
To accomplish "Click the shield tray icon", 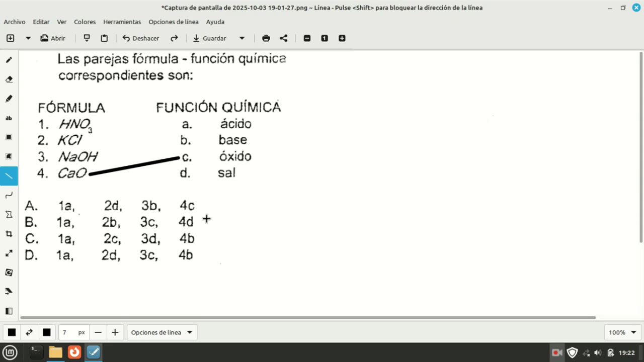I will pos(572,352).
